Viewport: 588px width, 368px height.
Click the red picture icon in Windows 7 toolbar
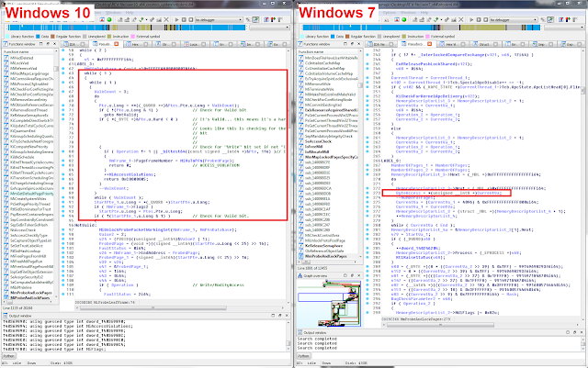(396, 19)
